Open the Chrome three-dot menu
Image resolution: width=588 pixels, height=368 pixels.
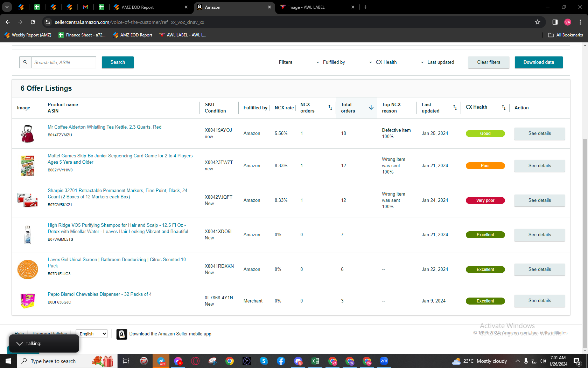coord(580,22)
